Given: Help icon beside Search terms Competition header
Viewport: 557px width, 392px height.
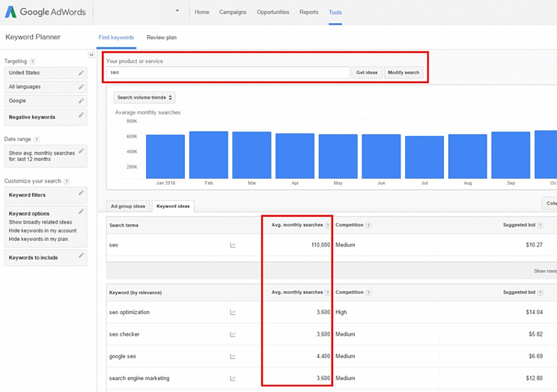Looking at the screenshot, I should click(x=368, y=225).
